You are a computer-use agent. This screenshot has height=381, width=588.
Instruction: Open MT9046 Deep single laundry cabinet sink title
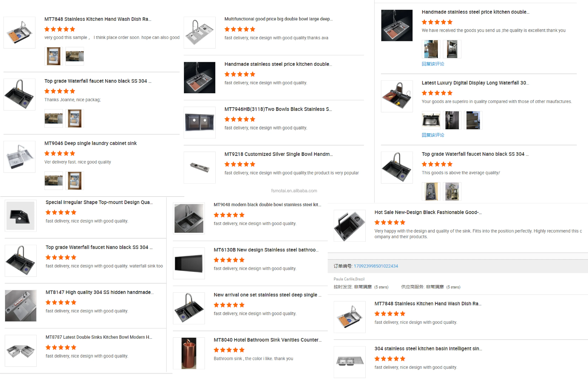[91, 143]
